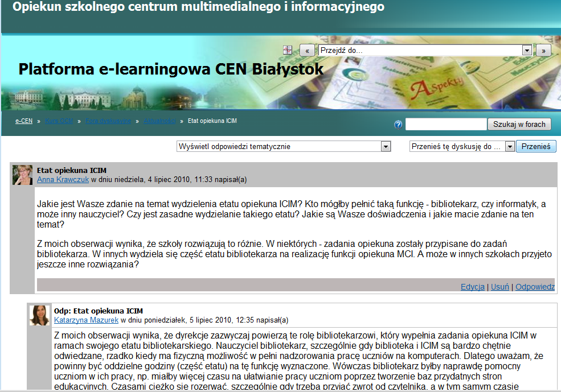Go to next activity with » button
The image size is (561, 392).
543,51
